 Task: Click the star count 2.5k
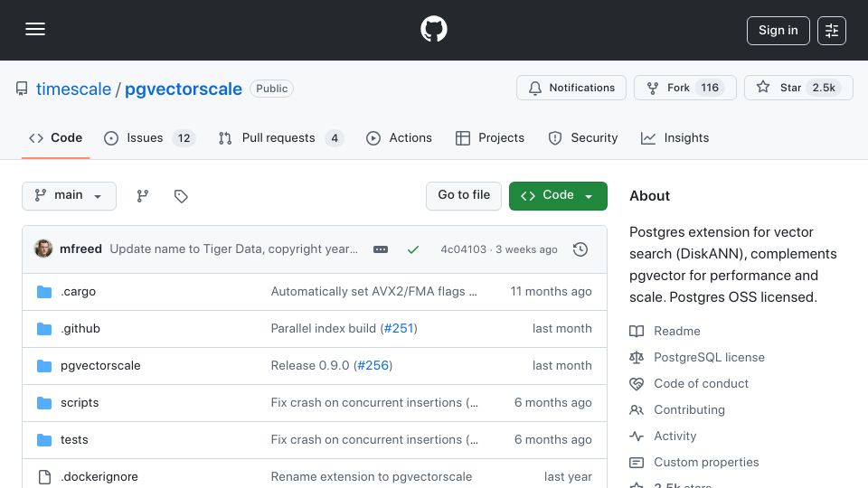824,88
